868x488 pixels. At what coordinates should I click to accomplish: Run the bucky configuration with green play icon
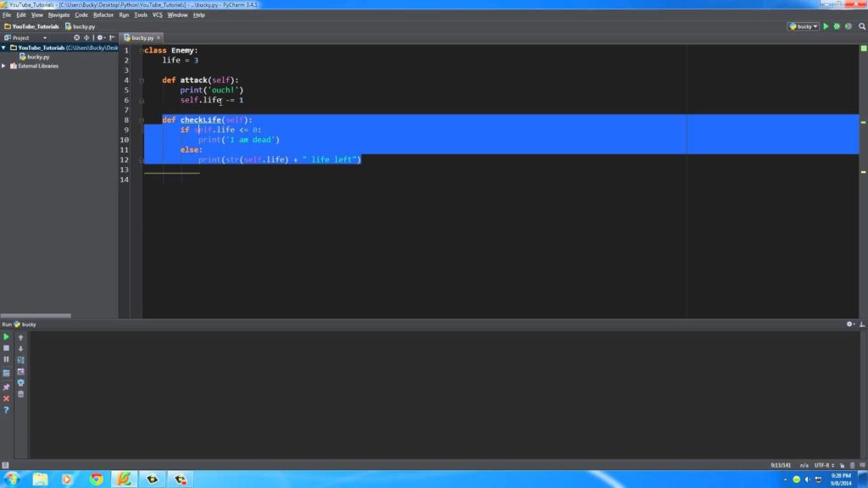[824, 26]
